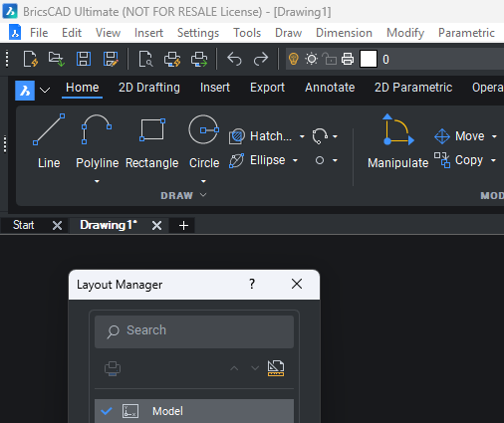Add a new drawing tab with plus
Image resolution: width=504 pixels, height=423 pixels.
coord(183,226)
